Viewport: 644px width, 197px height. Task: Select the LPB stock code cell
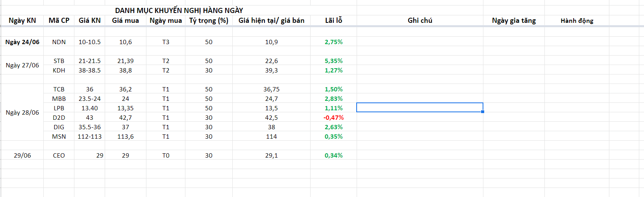pos(59,108)
